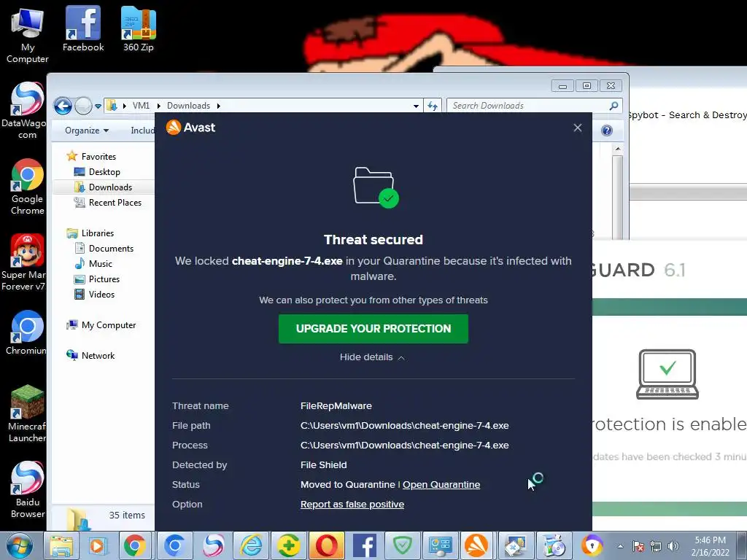This screenshot has height=560, width=747.
Task: Open Explorer help icon
Action: [606, 131]
